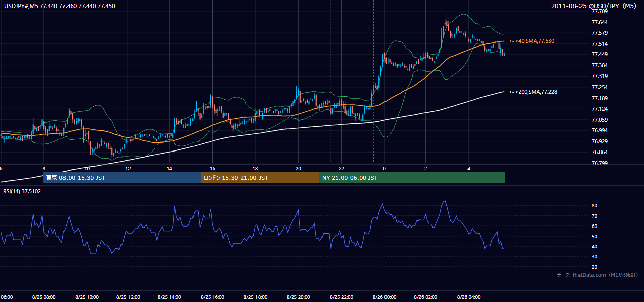Viewport: 644px width, 302px height.
Task: Click price axis value 77.059
Action: pos(599,120)
